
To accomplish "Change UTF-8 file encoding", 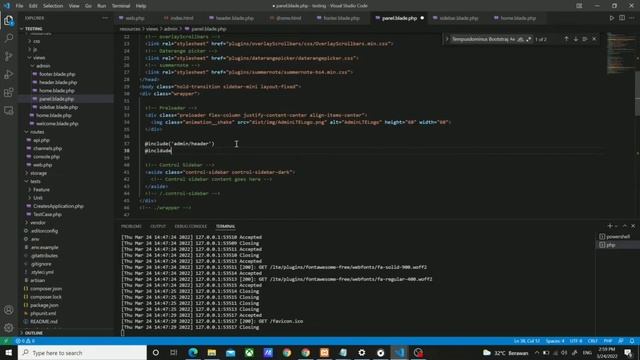I will coord(576,341).
